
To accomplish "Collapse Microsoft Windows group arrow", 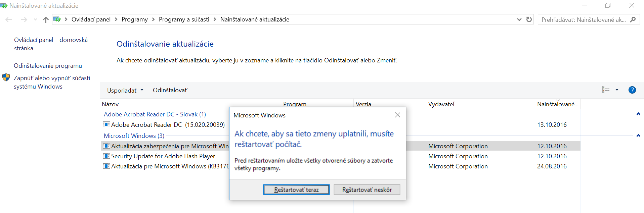I will coord(638,136).
